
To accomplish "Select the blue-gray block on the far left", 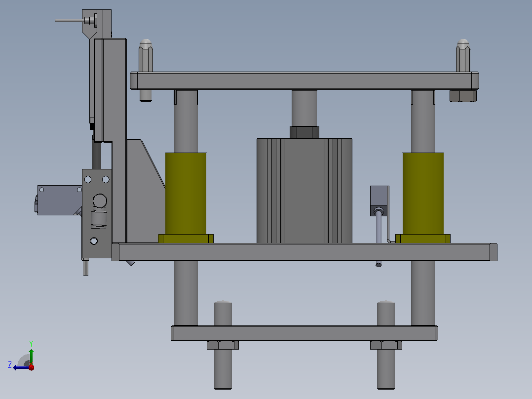I will [60, 200].
